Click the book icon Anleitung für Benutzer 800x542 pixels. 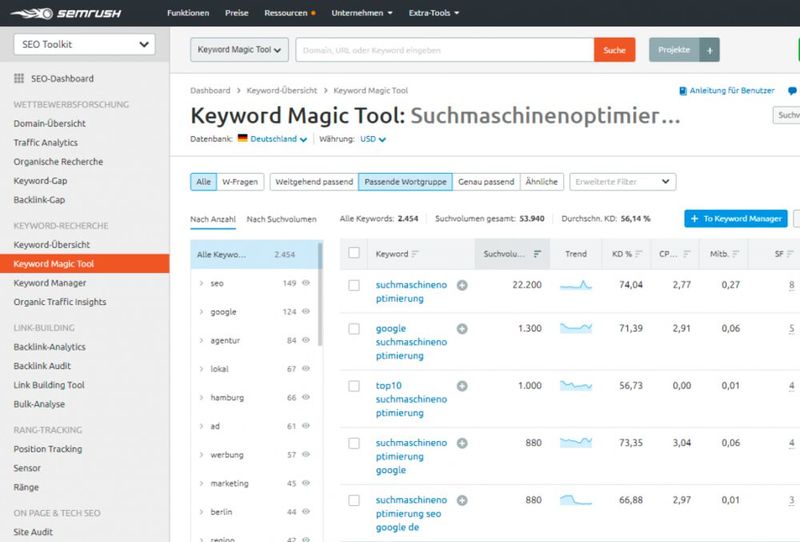click(683, 91)
